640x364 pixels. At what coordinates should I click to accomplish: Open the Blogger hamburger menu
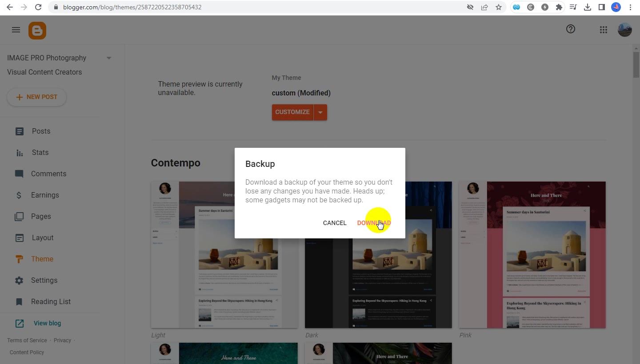16,30
